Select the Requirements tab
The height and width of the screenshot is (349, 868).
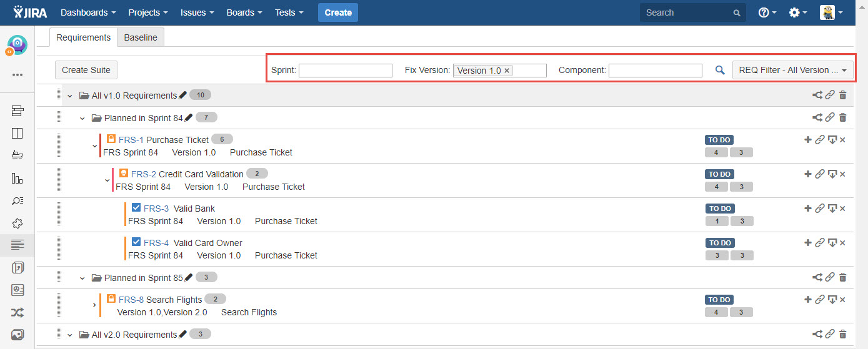pyautogui.click(x=83, y=37)
